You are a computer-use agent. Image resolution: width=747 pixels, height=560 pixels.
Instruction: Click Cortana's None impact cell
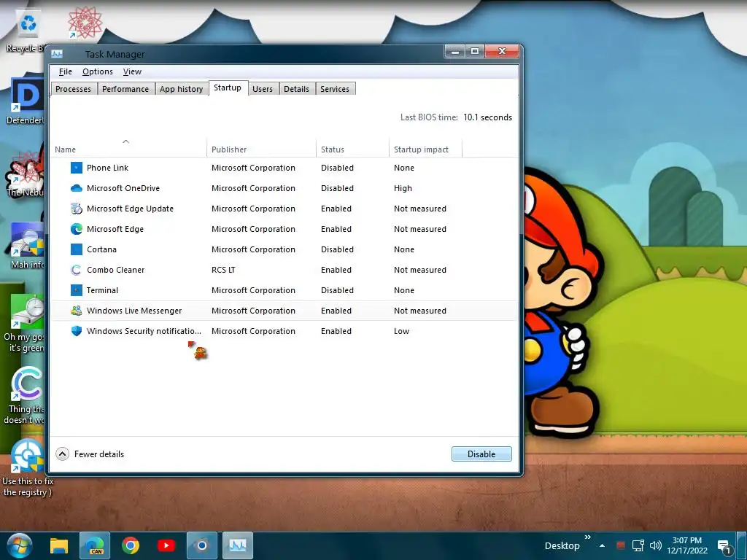pos(404,249)
